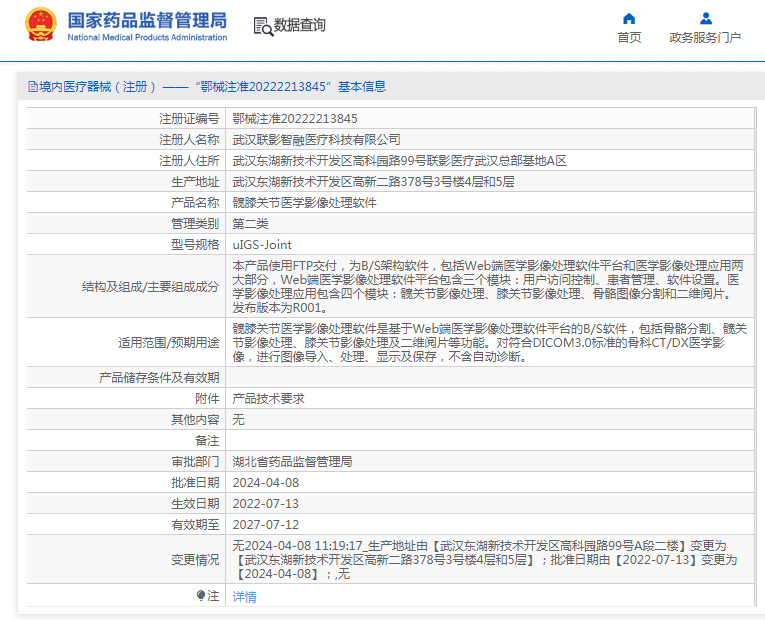
Task: Click the 管理类别 row label
Action: [195, 223]
